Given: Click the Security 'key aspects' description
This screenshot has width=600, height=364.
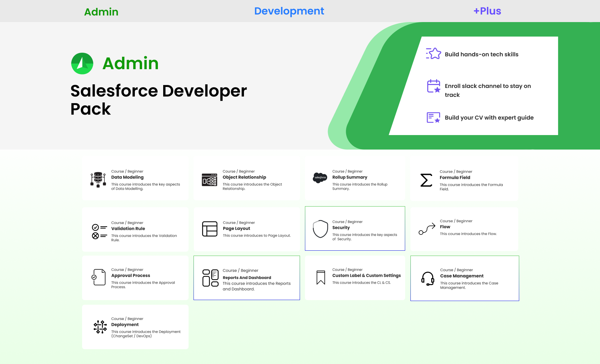Looking at the screenshot, I should [365, 237].
